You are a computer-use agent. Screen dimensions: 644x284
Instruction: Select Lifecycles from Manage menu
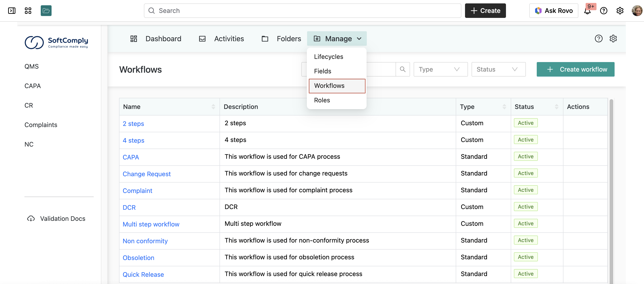tap(329, 57)
